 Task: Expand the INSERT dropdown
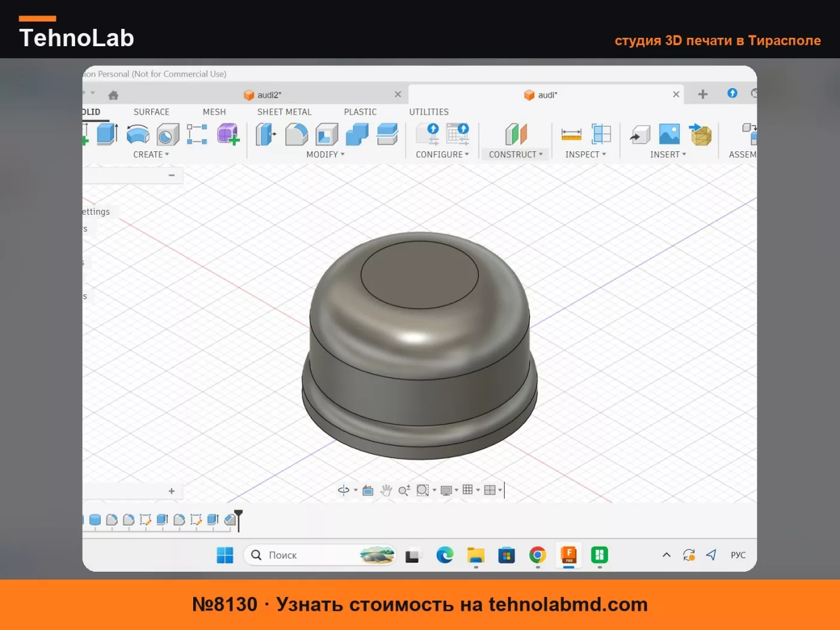(668, 154)
